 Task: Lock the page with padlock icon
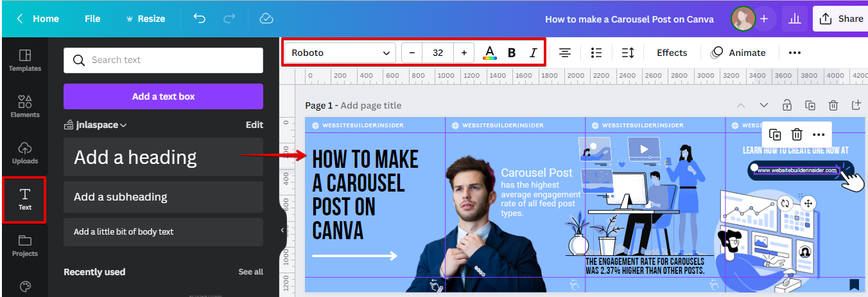tap(786, 105)
